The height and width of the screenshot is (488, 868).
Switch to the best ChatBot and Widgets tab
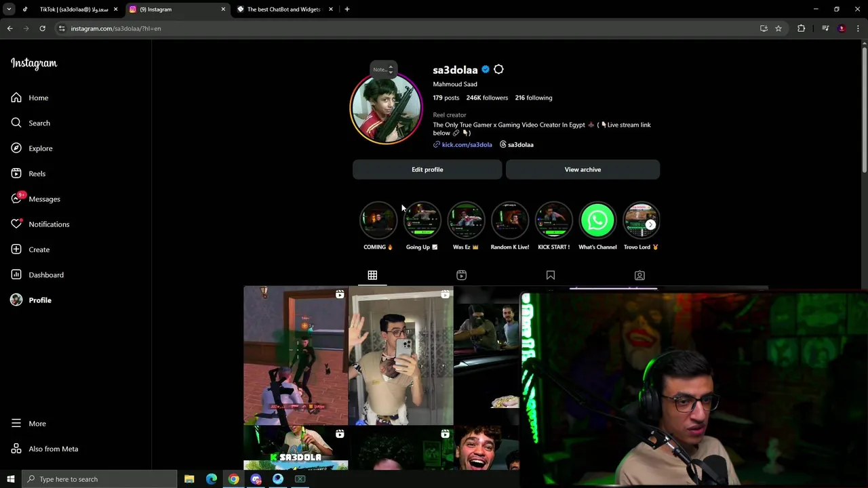coord(283,9)
